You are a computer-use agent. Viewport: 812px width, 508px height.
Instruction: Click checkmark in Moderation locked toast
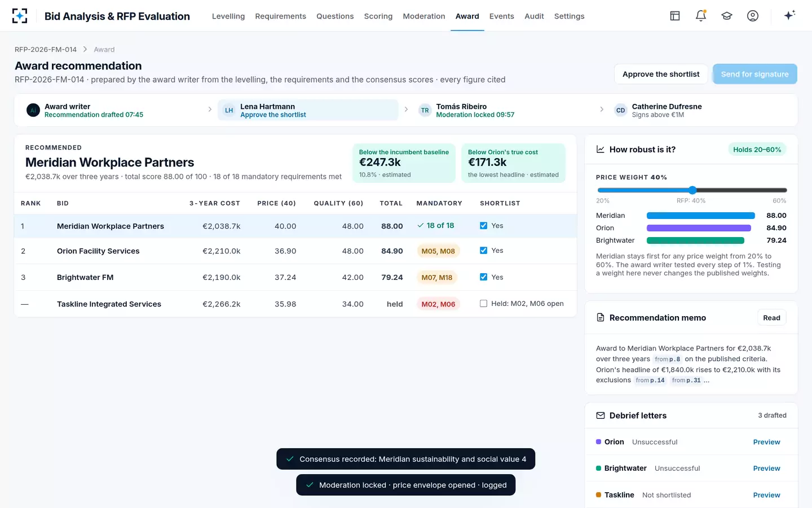[310, 485]
